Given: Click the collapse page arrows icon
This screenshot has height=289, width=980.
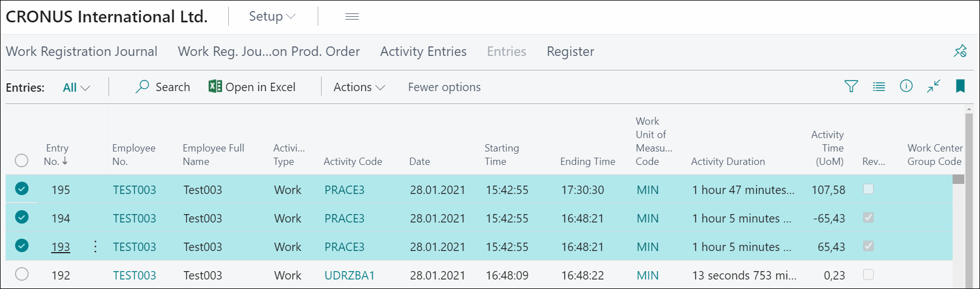Looking at the screenshot, I should [934, 86].
